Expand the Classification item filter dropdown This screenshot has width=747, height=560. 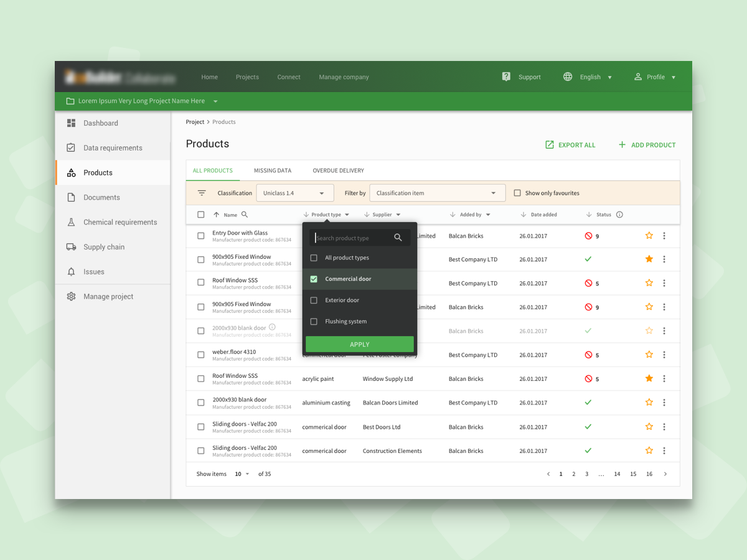coord(437,192)
